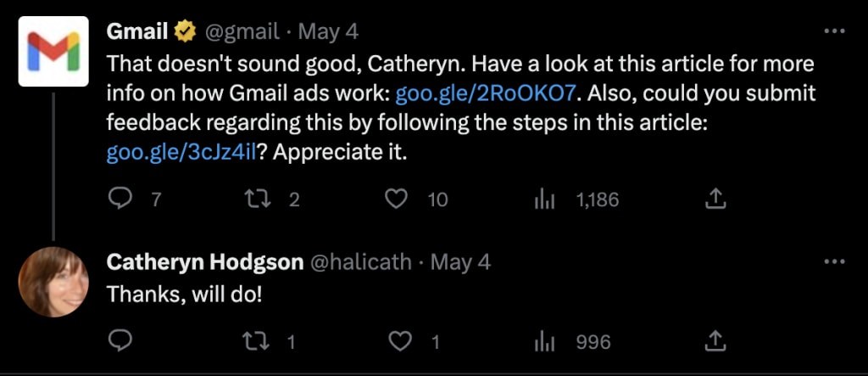Screen dimensions: 868x376
Task: Reply to the Gmail tweet
Action: click(119, 199)
